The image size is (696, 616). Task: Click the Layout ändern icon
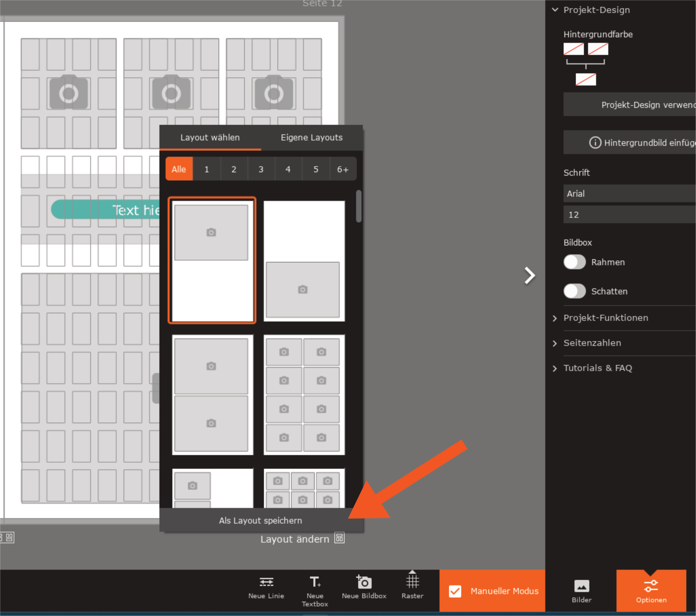pos(339,538)
